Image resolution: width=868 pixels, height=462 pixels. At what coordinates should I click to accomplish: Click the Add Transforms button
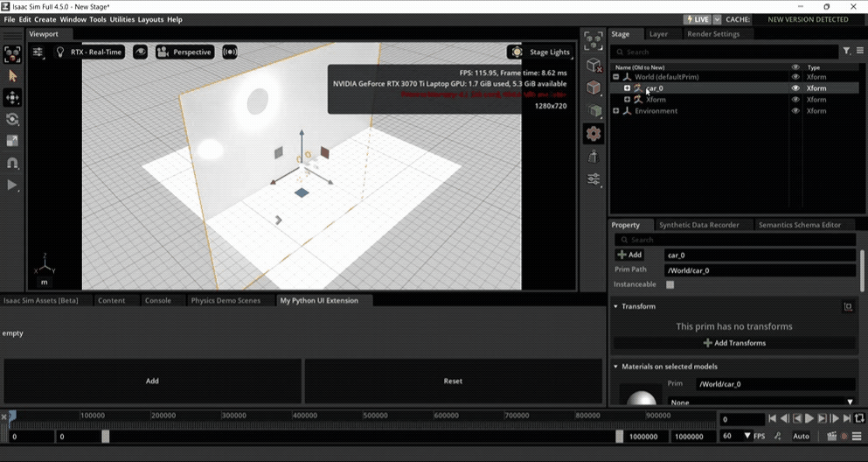734,343
